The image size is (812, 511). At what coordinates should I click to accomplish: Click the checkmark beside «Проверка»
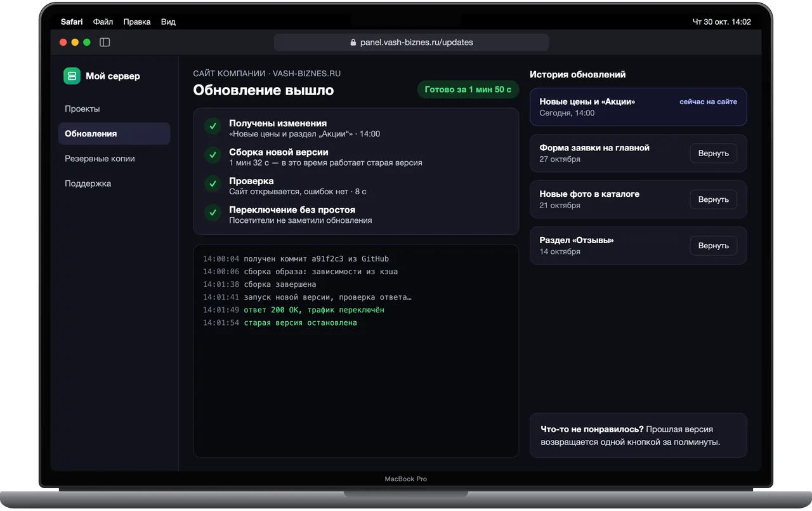212,184
